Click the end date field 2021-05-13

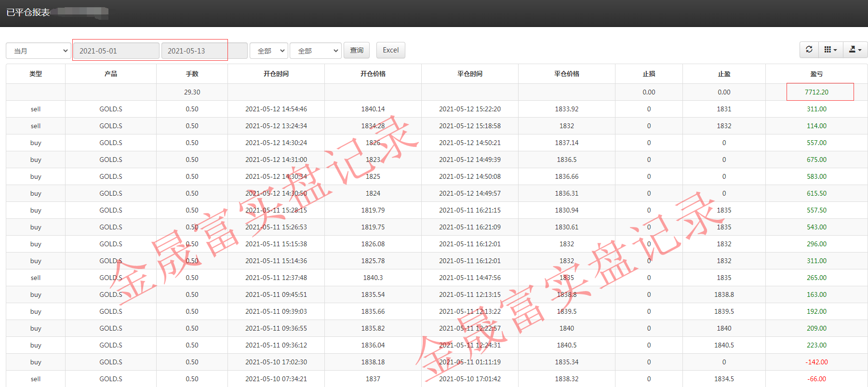tap(194, 51)
